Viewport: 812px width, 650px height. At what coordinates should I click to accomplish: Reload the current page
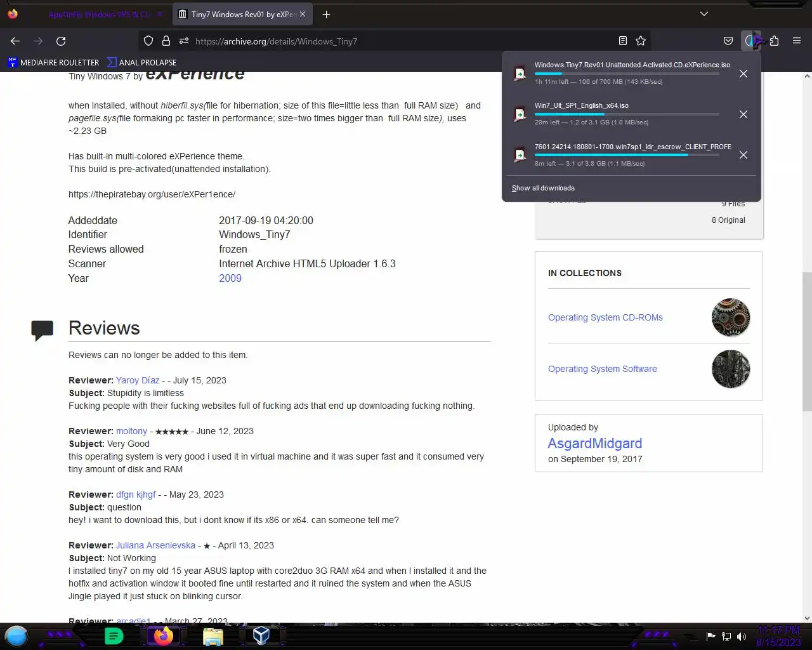point(61,41)
